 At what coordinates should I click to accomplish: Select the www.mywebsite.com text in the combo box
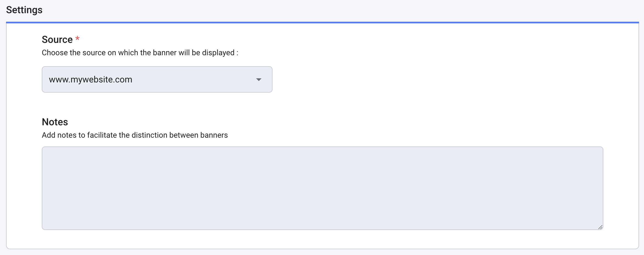coord(91,80)
